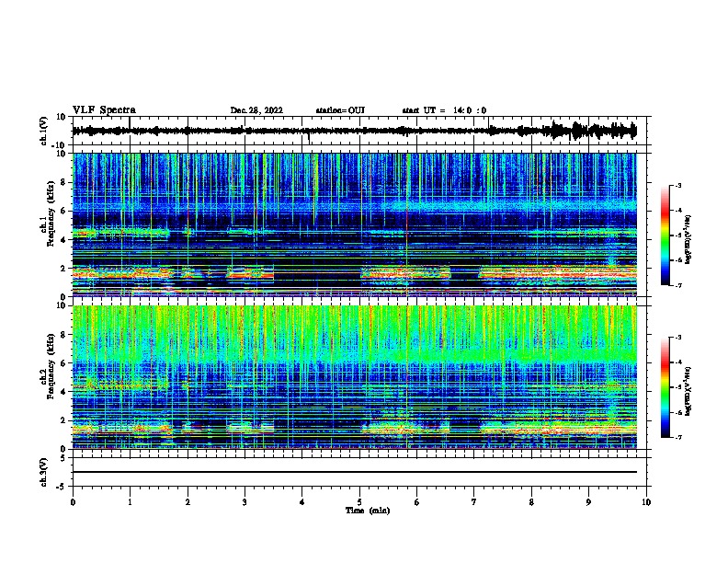The height and width of the screenshot is (563, 728).
Task: Click time-axis tick label "1" minute
Action: (130, 502)
